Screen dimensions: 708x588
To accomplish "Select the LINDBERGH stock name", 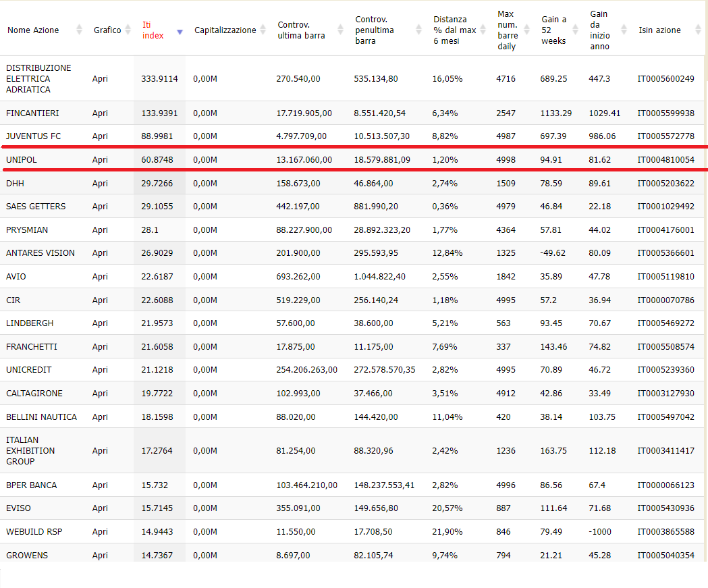I will pos(30,323).
